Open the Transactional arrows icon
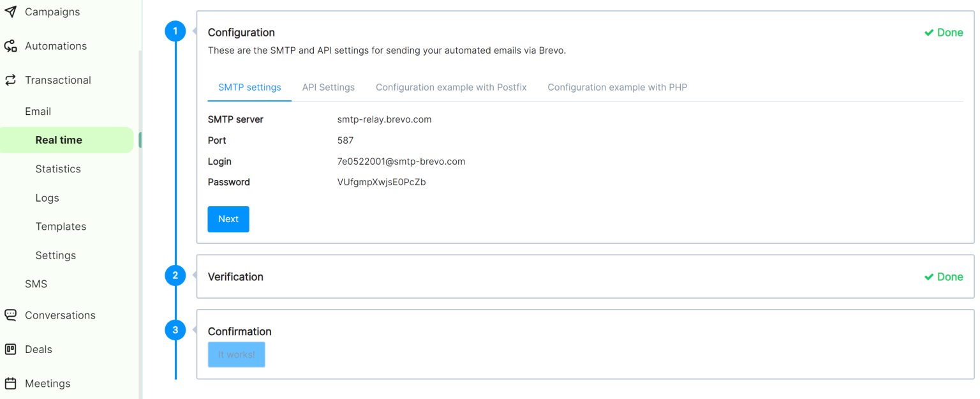The height and width of the screenshot is (399, 980). pyautogui.click(x=11, y=79)
